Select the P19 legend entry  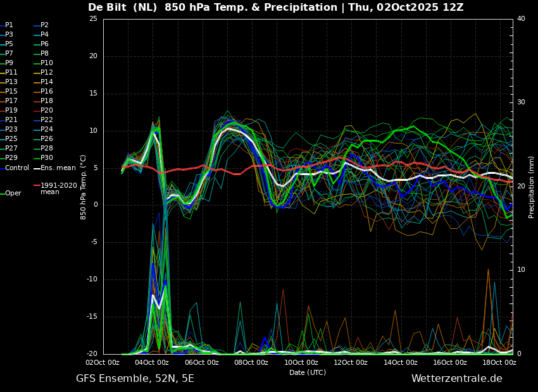[11, 111]
